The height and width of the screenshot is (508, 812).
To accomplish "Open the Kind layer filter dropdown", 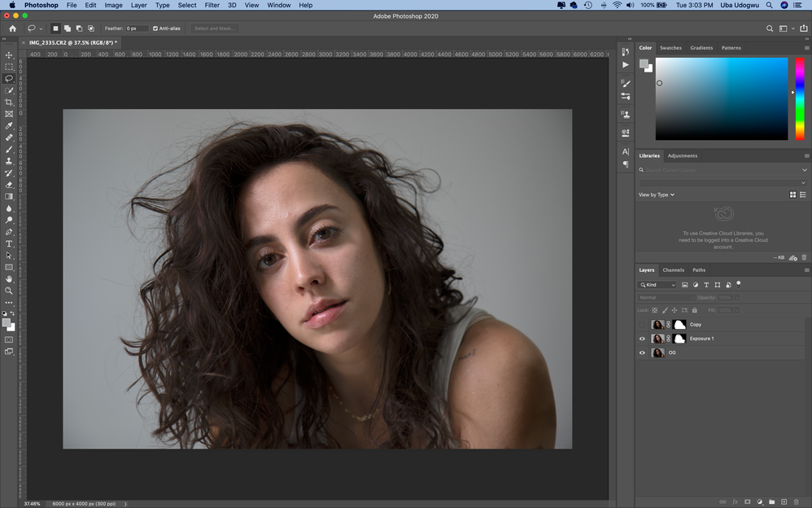I will click(x=657, y=285).
